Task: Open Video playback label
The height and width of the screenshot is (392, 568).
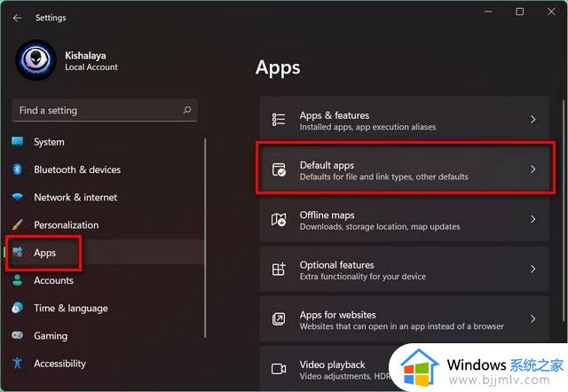Action: pos(332,365)
